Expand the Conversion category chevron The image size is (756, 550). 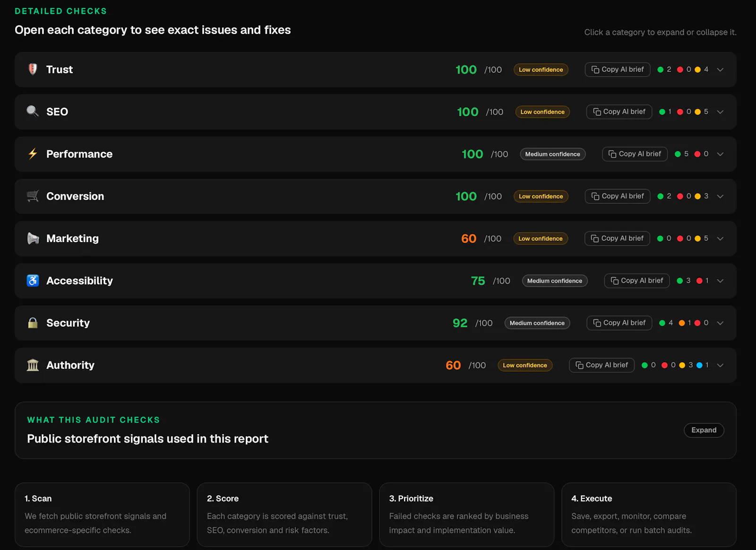click(720, 196)
